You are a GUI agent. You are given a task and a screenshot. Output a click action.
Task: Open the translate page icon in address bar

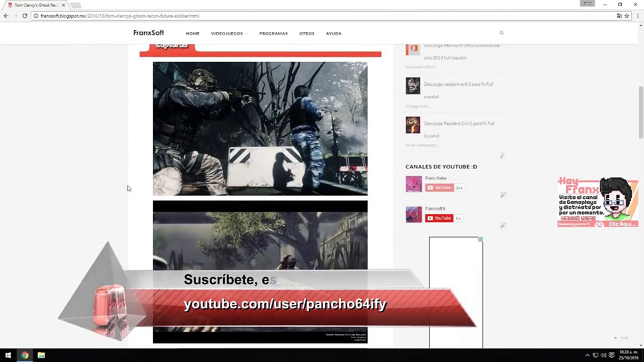coord(619,16)
